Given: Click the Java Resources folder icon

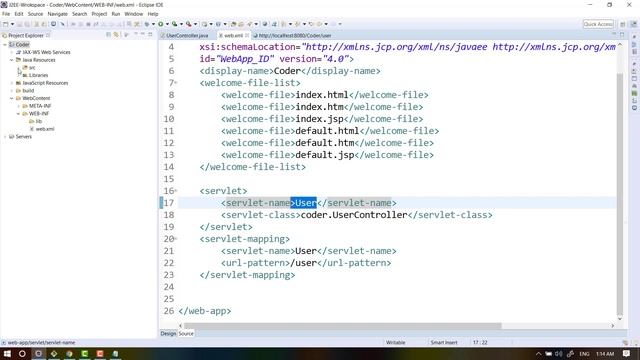Looking at the screenshot, I should pyautogui.click(x=18, y=60).
